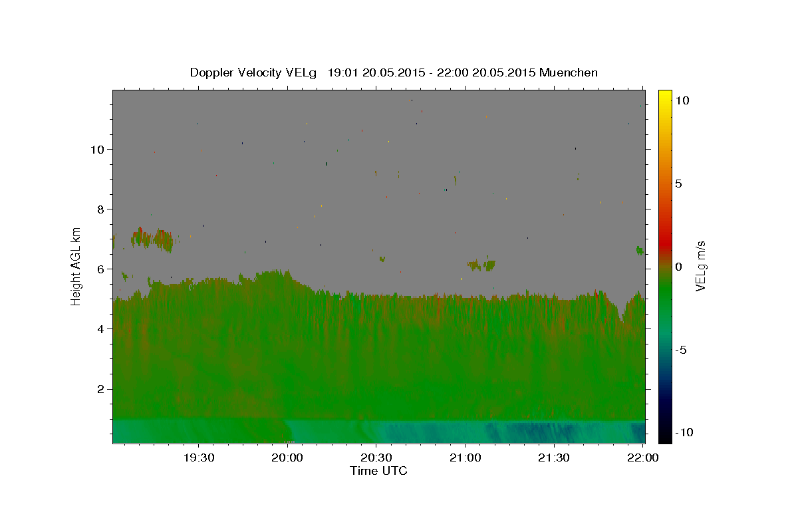Click the small cloud patch near 6 km at 21:05
798x532 pixels.
click(x=482, y=265)
